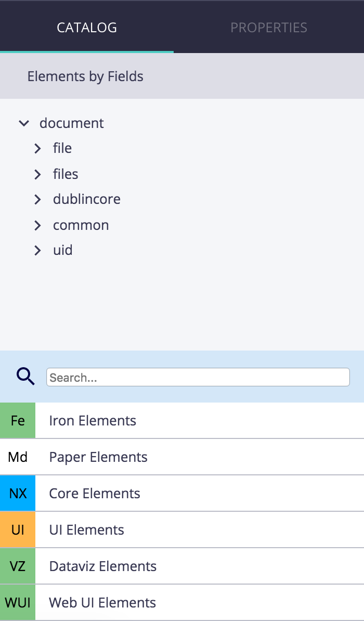Click the orange UI badge icon

pyautogui.click(x=18, y=529)
